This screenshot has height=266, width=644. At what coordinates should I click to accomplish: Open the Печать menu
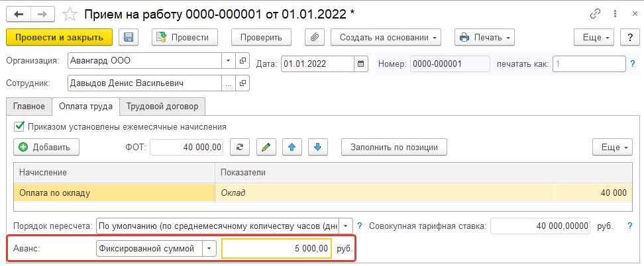484,38
